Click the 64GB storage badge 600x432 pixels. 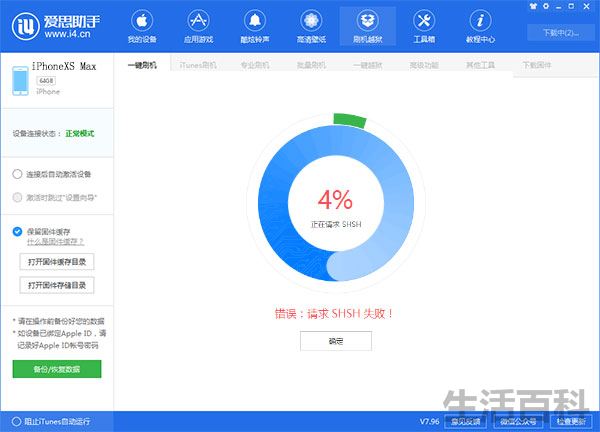coord(46,81)
